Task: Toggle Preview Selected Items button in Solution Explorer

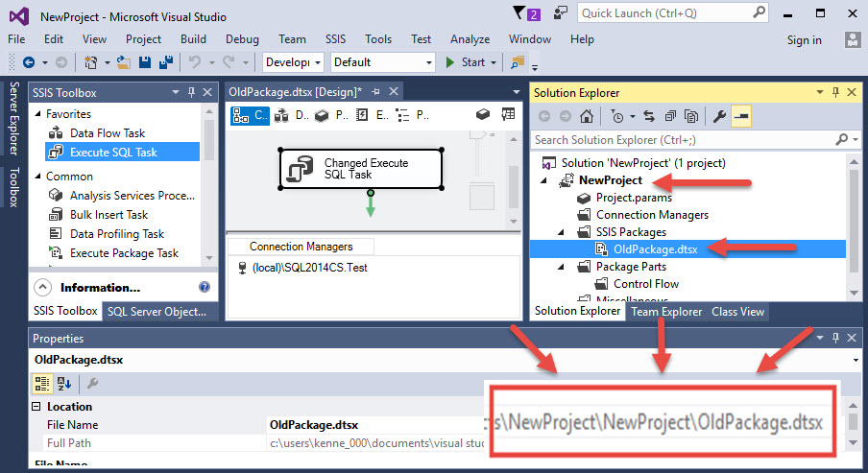Action: point(741,117)
